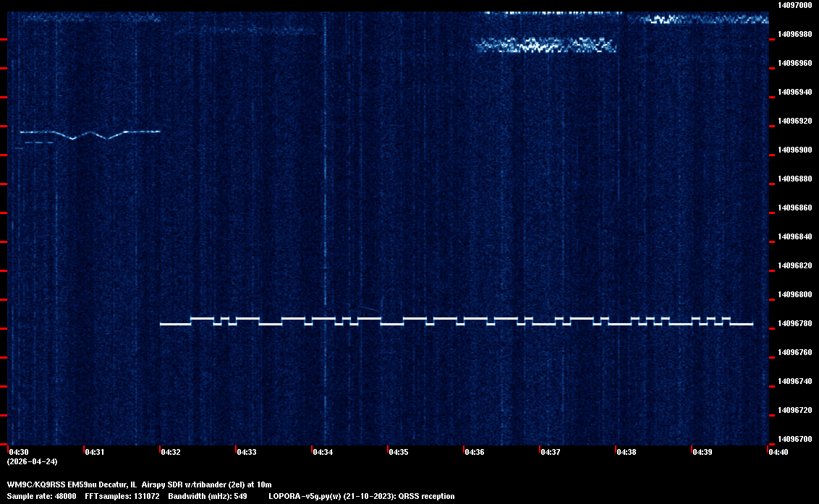Select the 14096780 frequency label
Image resolution: width=819 pixels, height=504 pixels.
tap(794, 323)
